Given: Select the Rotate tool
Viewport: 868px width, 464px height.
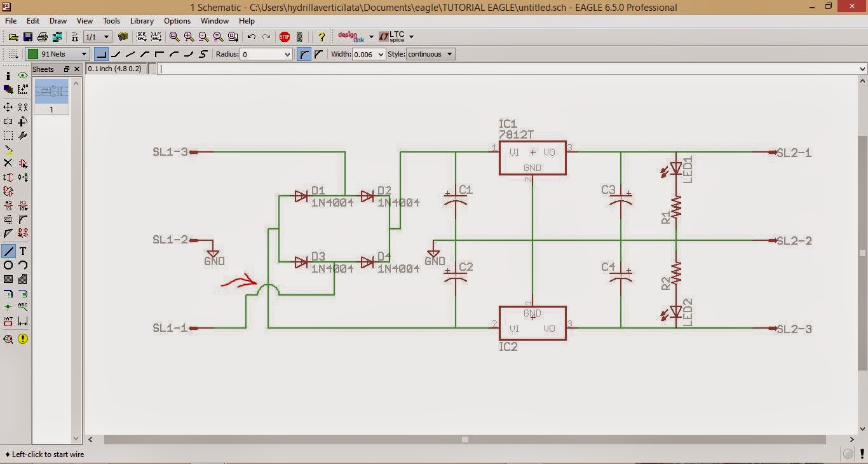Looking at the screenshot, I should [22, 120].
